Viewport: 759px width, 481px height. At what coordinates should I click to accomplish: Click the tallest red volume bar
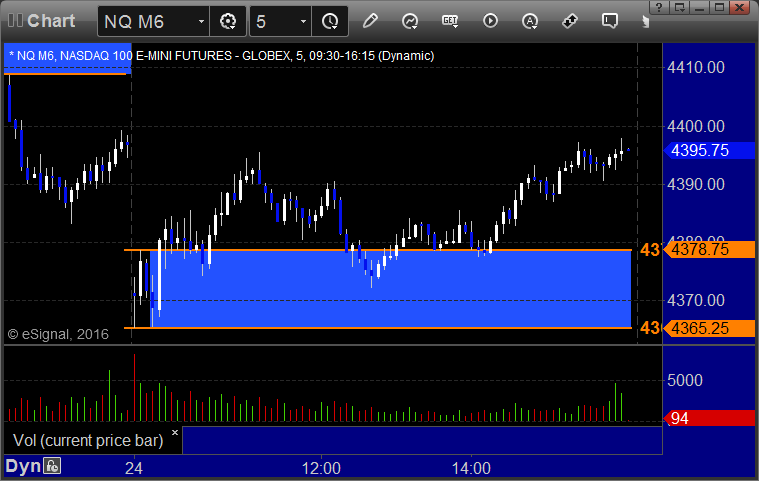135,388
